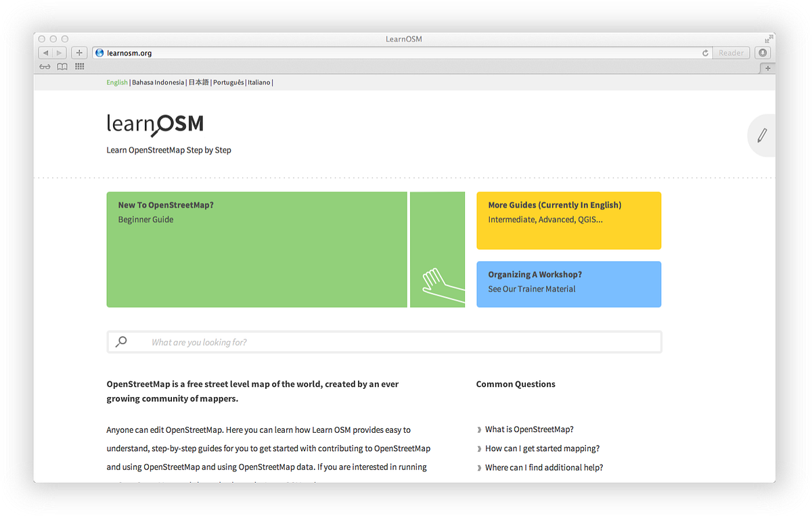Switch to the English language tab
Screen dimensions: 812x516
116,82
